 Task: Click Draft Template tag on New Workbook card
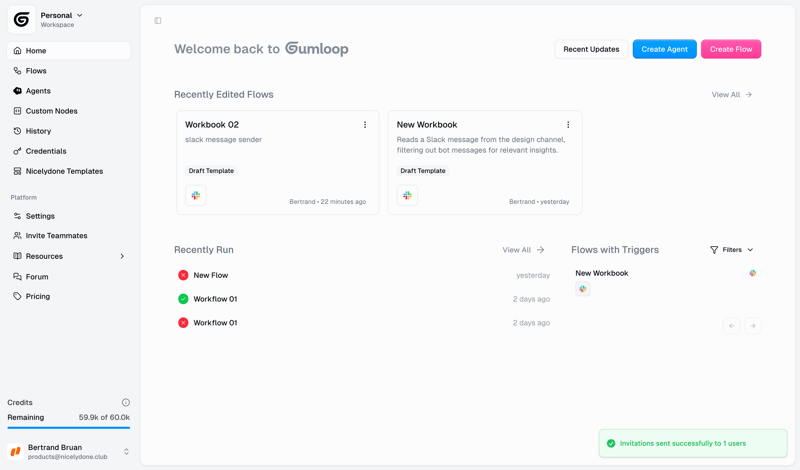coord(423,170)
